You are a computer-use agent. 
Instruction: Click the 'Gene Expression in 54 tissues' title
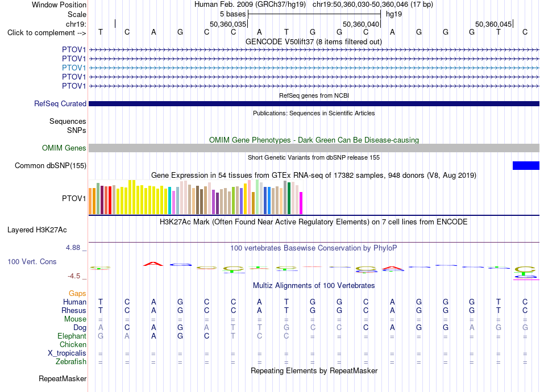click(314, 175)
